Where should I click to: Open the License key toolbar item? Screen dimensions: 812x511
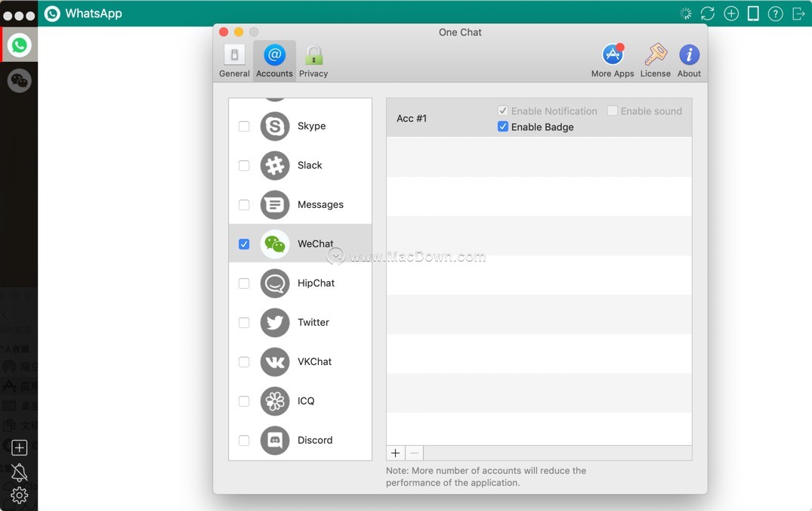point(655,60)
